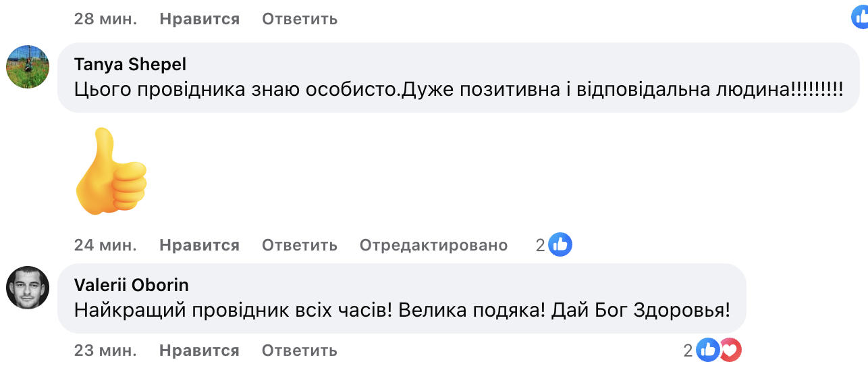This screenshot has width=868, height=366.
Task: Click blue like reaction on Valerii Oborin's comment
Action: point(707,350)
